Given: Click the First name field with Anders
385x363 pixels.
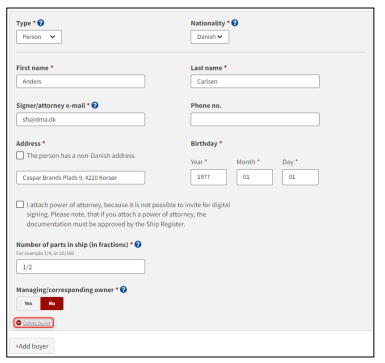Looking at the screenshot, I should click(80, 81).
